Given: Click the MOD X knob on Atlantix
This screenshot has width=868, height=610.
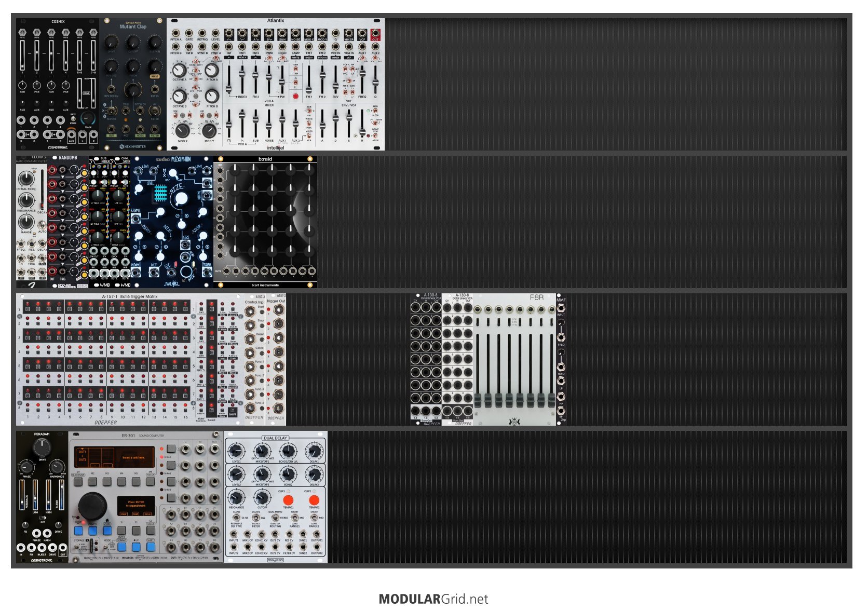Looking at the screenshot, I should tap(182, 130).
